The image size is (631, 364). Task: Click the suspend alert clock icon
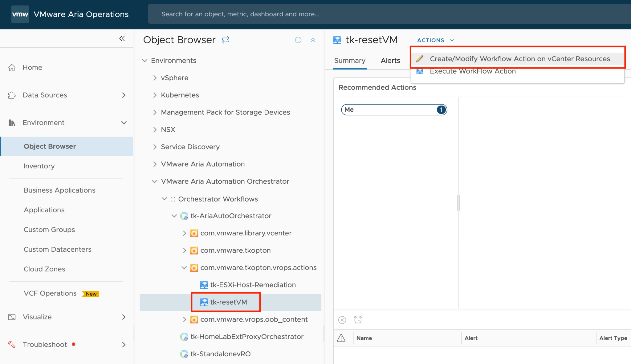[358, 320]
